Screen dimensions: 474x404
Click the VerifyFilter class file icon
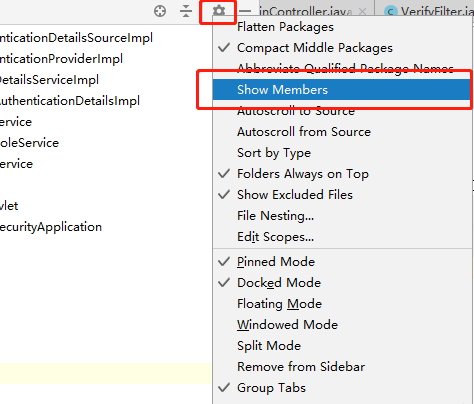point(391,12)
